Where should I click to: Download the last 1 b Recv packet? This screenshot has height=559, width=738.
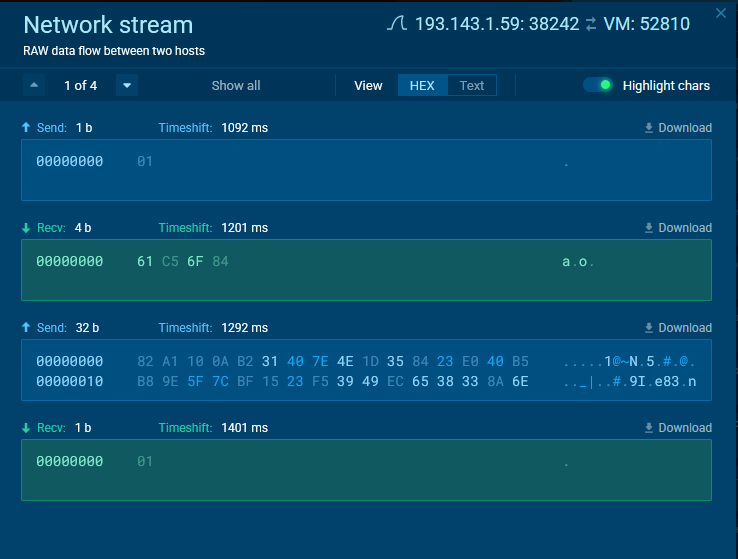[677, 428]
